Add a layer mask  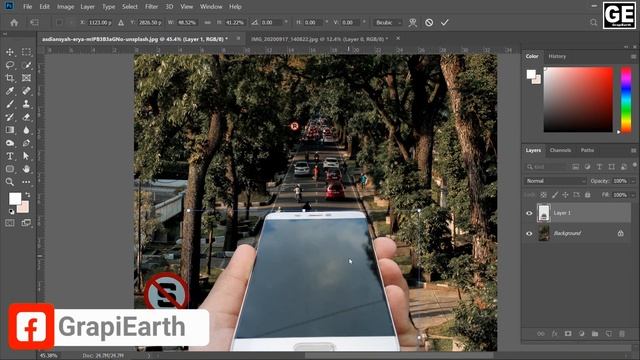pyautogui.click(x=568, y=333)
